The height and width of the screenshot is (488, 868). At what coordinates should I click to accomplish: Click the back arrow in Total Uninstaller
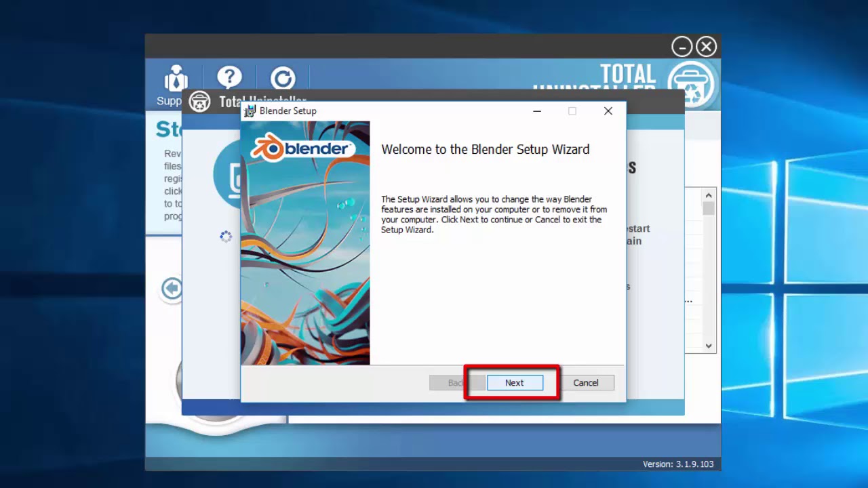pos(171,289)
